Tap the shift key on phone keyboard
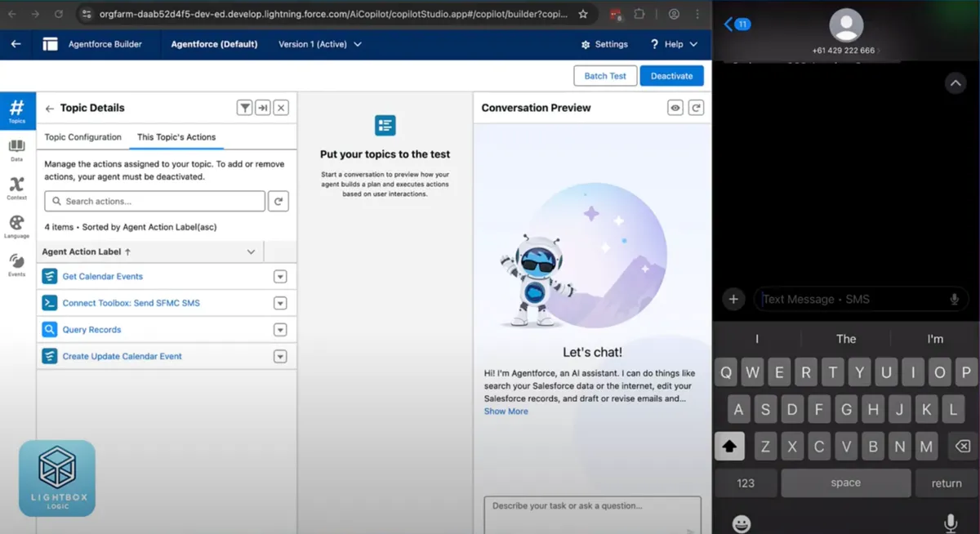The image size is (980, 534). tap(729, 447)
